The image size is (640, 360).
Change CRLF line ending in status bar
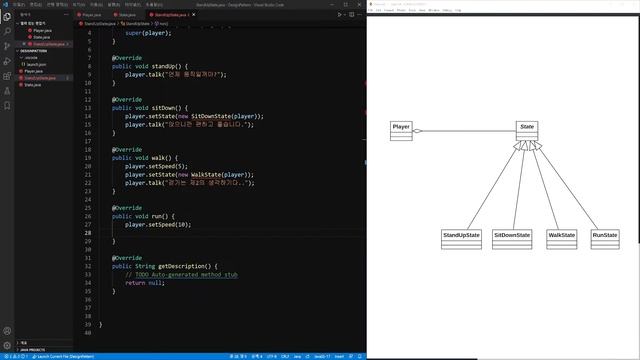click(285, 356)
